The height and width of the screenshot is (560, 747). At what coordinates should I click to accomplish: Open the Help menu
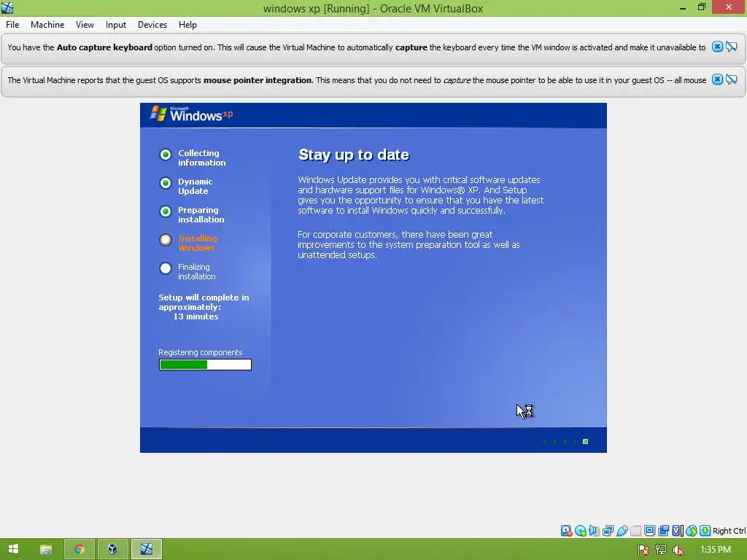coord(187,25)
